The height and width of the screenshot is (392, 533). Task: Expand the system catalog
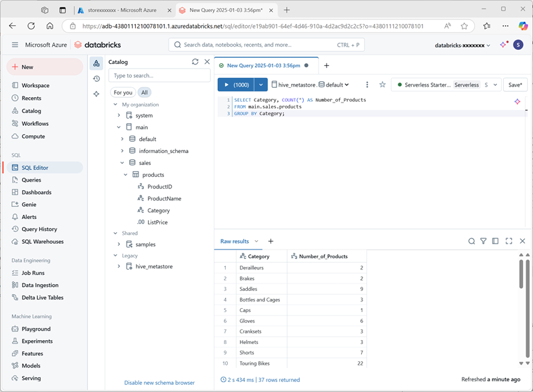(119, 116)
